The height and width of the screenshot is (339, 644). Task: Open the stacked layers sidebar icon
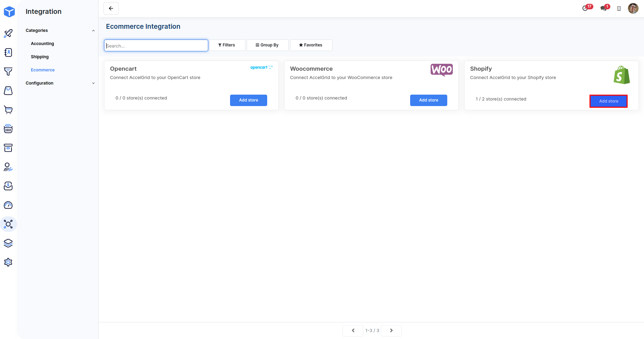point(8,243)
